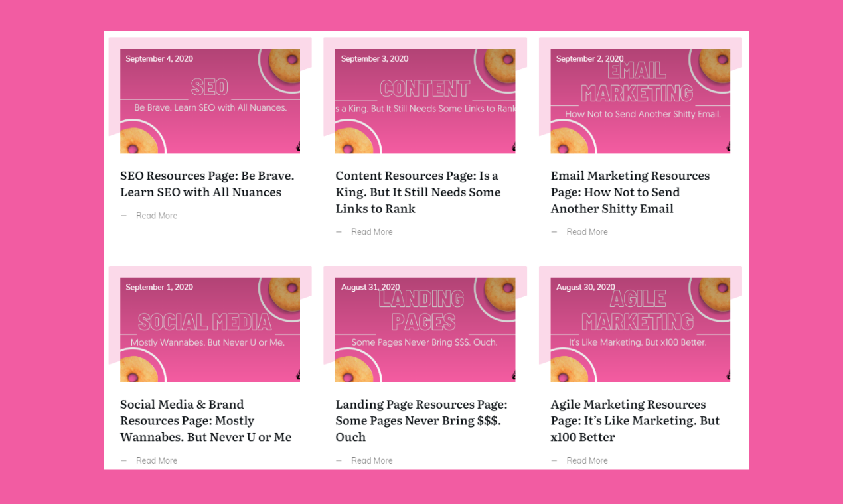
Task: Select the SEO banner thumbnail
Action: point(210,99)
